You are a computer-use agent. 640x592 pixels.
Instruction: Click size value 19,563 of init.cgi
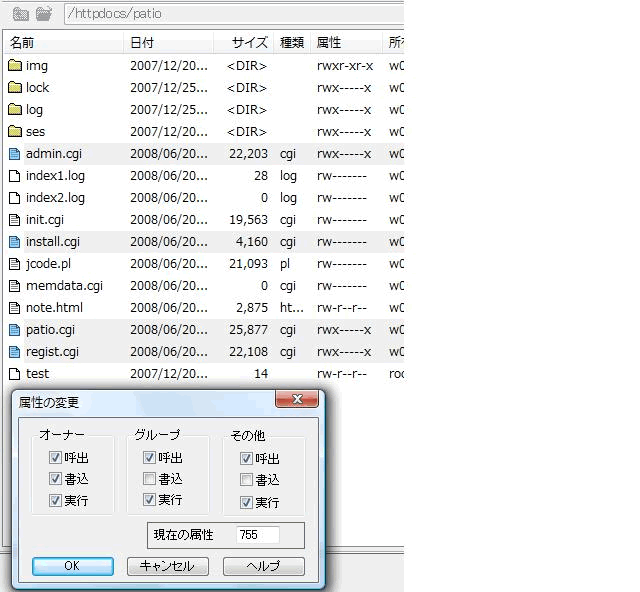click(x=249, y=220)
